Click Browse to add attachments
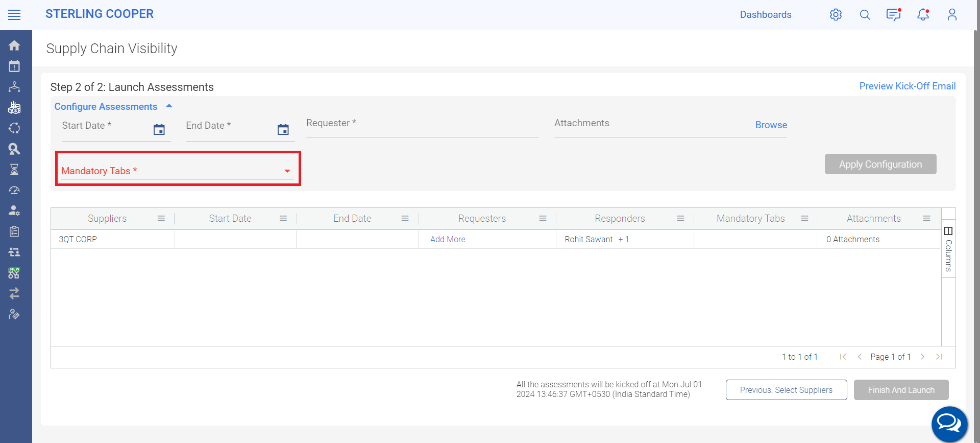 point(771,125)
